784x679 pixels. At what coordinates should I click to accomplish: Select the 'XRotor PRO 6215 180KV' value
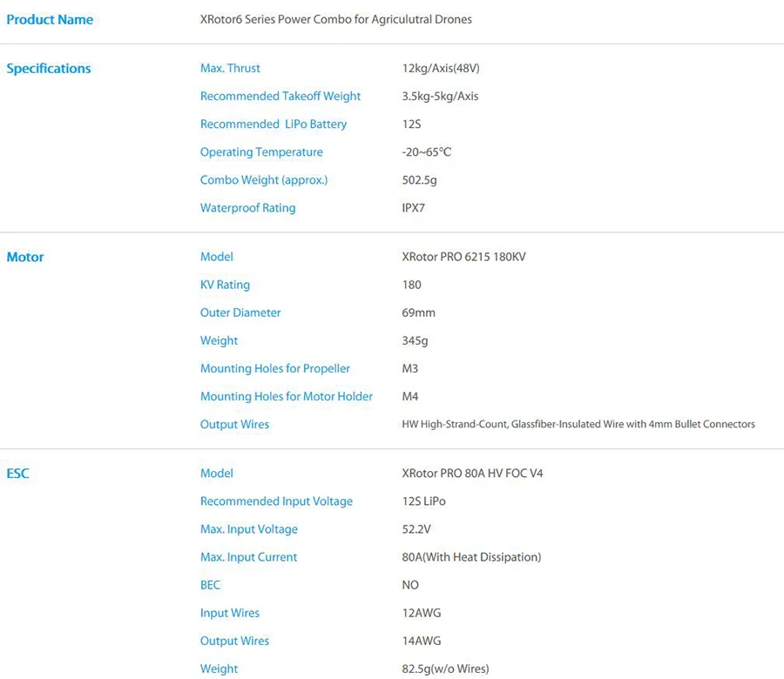[464, 257]
